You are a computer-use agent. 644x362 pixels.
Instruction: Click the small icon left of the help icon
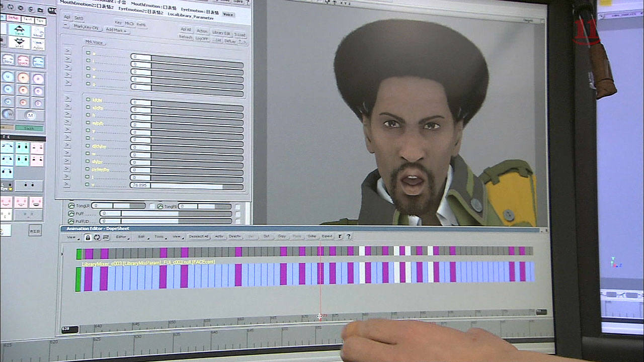340,236
